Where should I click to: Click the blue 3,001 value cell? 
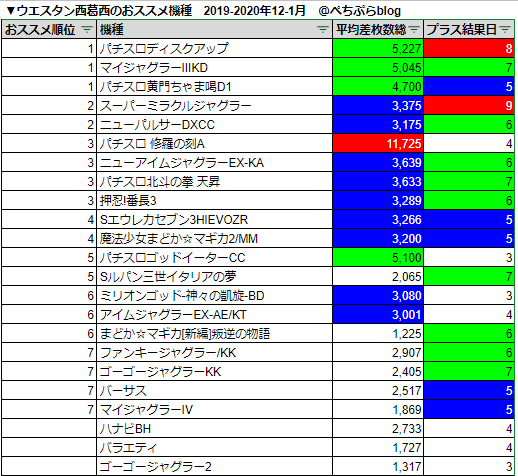click(x=378, y=314)
